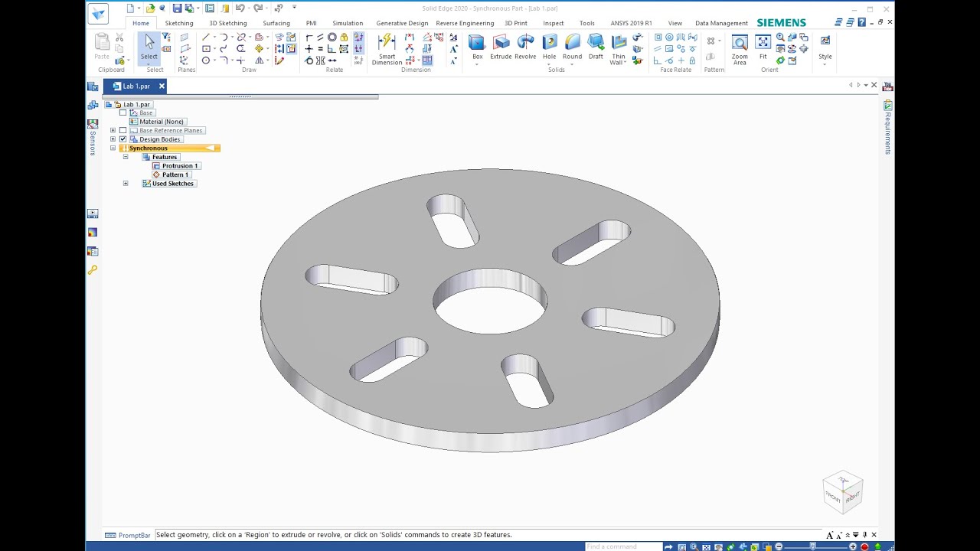
Task: Choose the Smart Dimension tool
Action: (387, 49)
